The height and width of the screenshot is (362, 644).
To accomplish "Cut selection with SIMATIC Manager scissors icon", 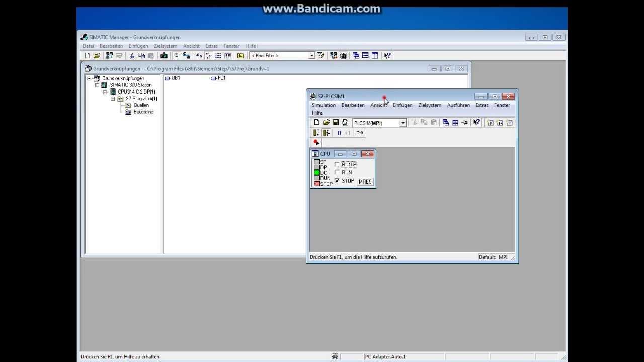I will (x=132, y=56).
